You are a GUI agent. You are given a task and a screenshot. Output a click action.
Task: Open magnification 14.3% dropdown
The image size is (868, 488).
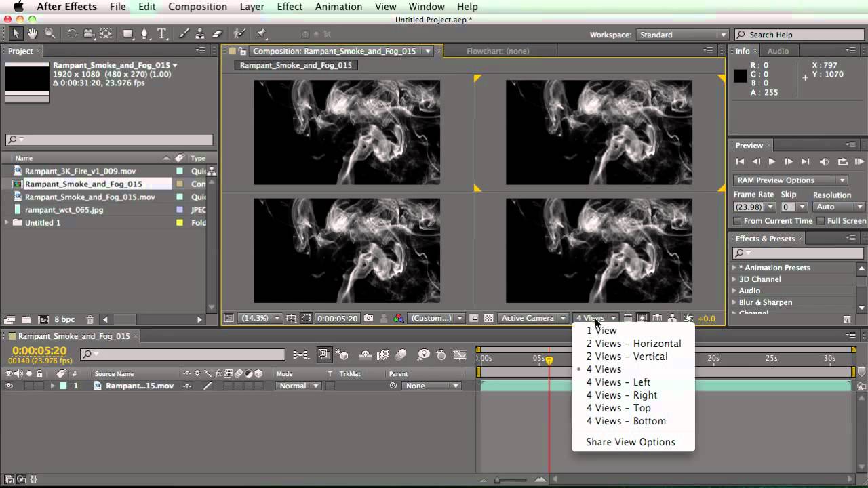(x=260, y=318)
